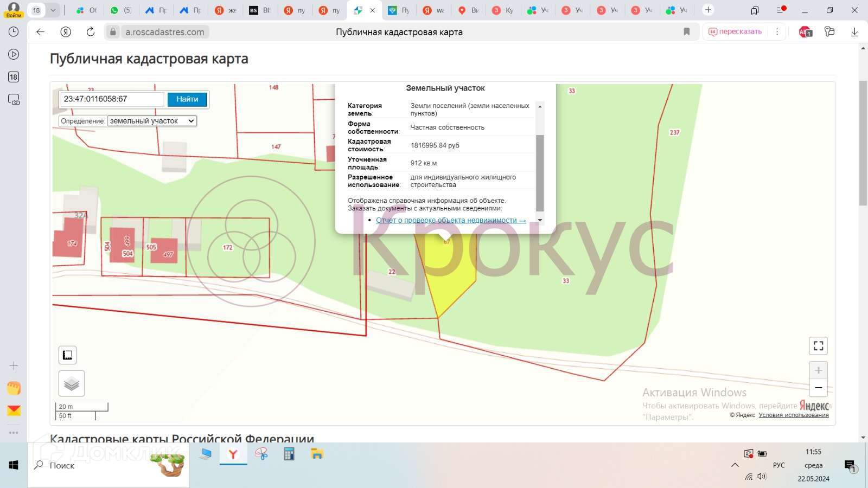
Task: Open the browser downloads panel
Action: coord(854,32)
